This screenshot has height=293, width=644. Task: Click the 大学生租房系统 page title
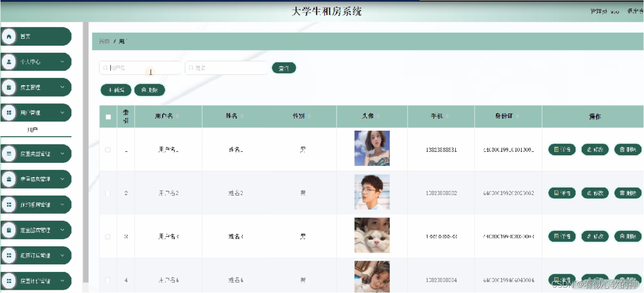[326, 12]
